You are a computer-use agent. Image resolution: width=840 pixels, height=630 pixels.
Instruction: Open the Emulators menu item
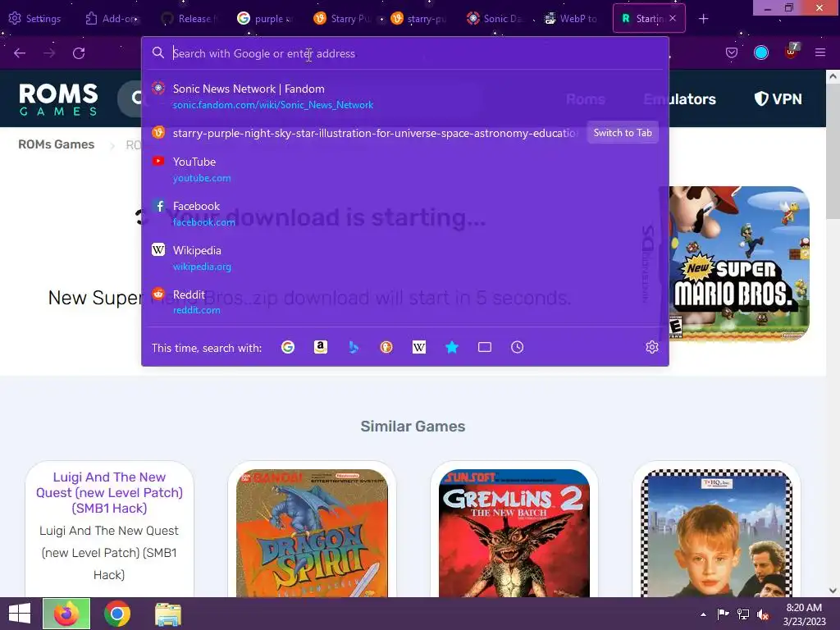(x=679, y=99)
